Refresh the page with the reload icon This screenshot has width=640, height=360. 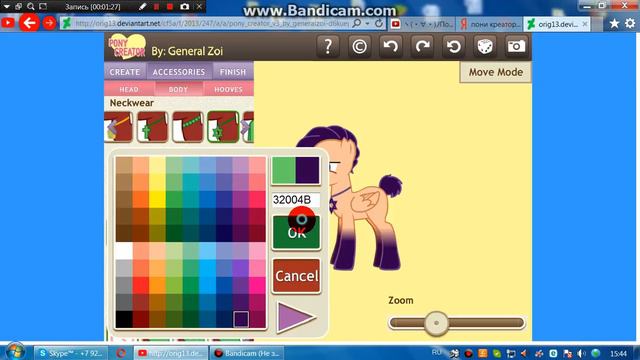click(x=379, y=24)
